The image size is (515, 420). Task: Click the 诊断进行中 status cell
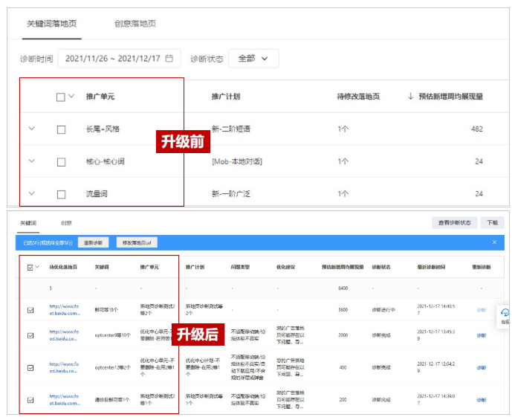[x=383, y=309]
